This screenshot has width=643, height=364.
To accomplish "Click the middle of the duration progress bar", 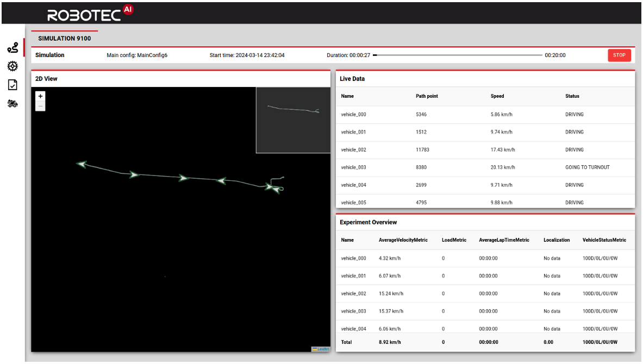I will [459, 55].
